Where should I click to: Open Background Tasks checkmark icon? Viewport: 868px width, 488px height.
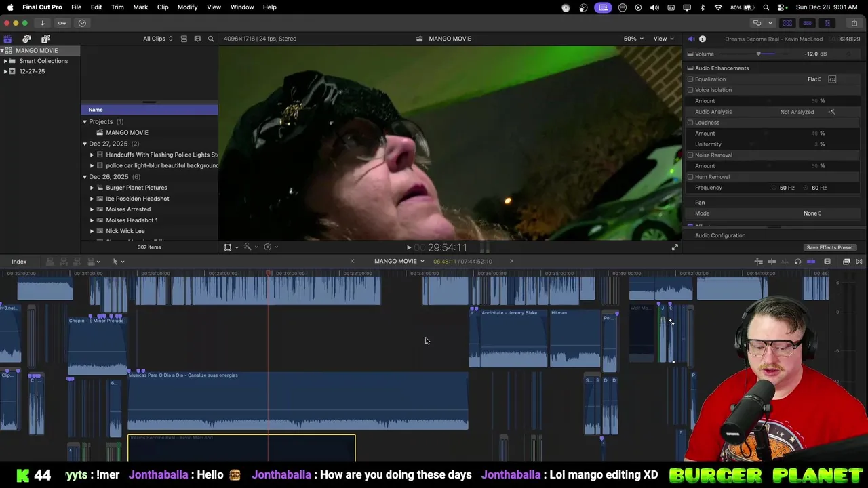[x=82, y=23]
